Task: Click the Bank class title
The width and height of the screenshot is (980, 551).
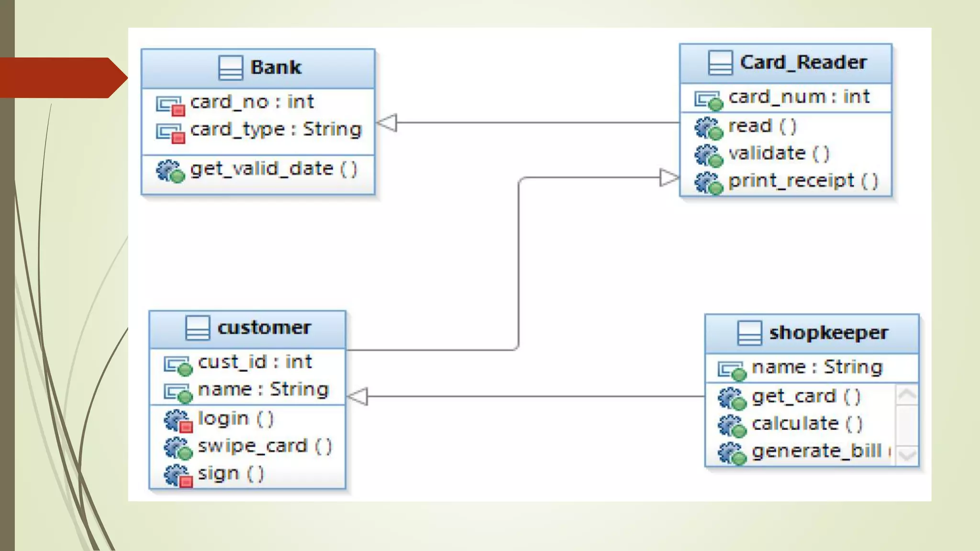Action: pyautogui.click(x=276, y=67)
